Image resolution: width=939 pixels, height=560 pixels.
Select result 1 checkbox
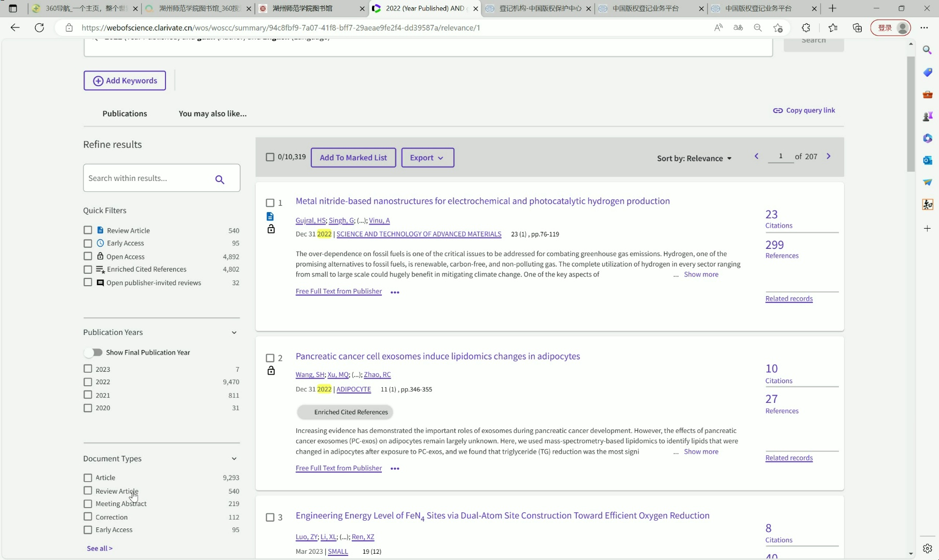(270, 203)
